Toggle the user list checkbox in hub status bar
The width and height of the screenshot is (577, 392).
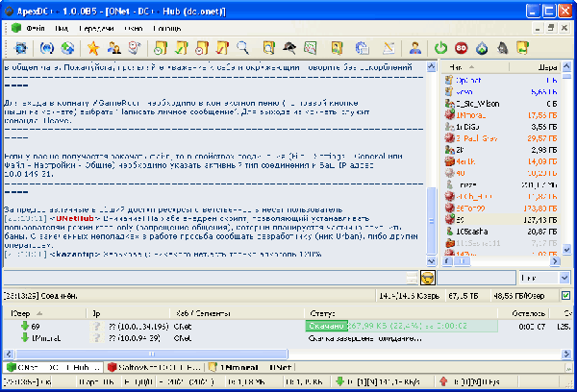tap(566, 295)
